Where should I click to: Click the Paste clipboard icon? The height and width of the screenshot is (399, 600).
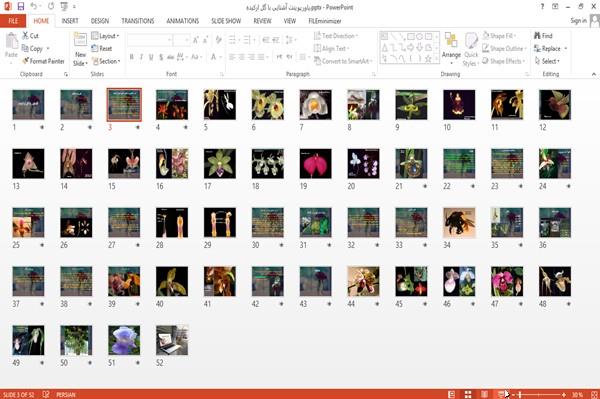11,41
